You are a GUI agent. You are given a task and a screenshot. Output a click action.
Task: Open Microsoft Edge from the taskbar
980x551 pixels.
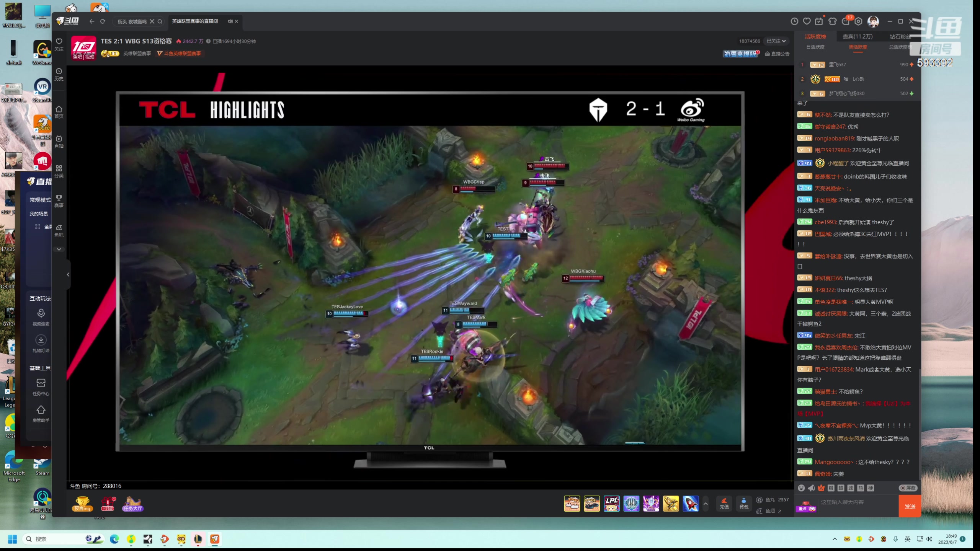[x=114, y=539]
